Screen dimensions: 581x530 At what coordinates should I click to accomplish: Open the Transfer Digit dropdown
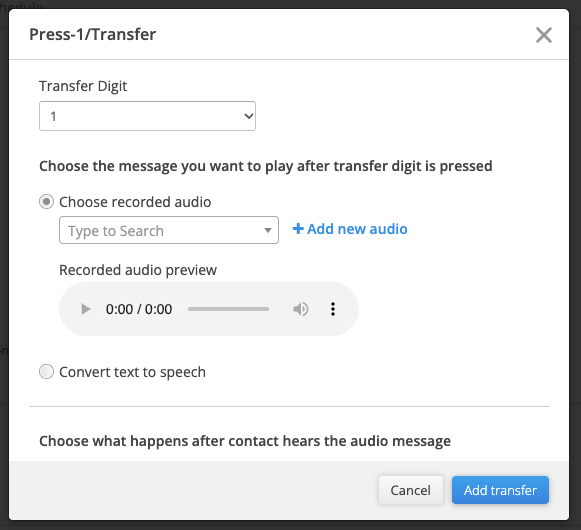pyautogui.click(x=147, y=116)
